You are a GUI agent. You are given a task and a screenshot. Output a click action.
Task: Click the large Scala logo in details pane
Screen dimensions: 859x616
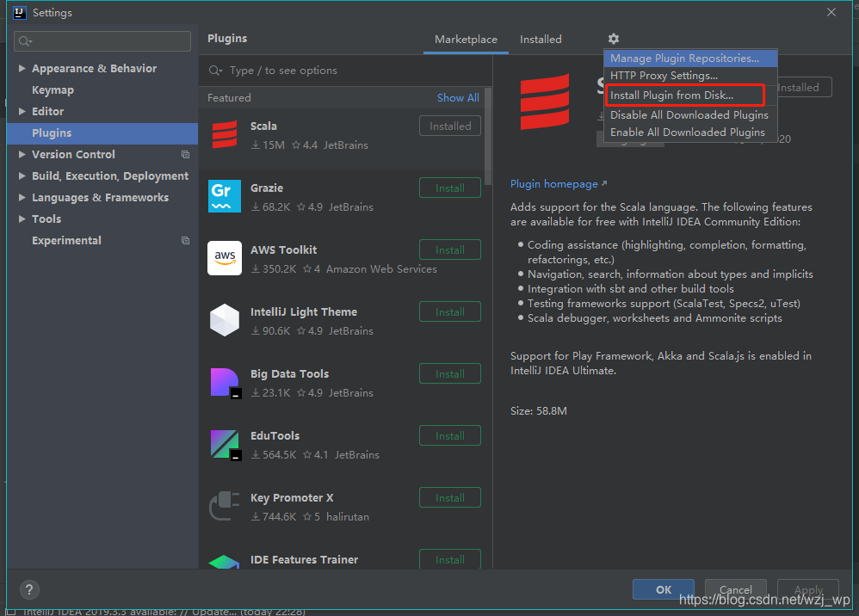(x=545, y=102)
